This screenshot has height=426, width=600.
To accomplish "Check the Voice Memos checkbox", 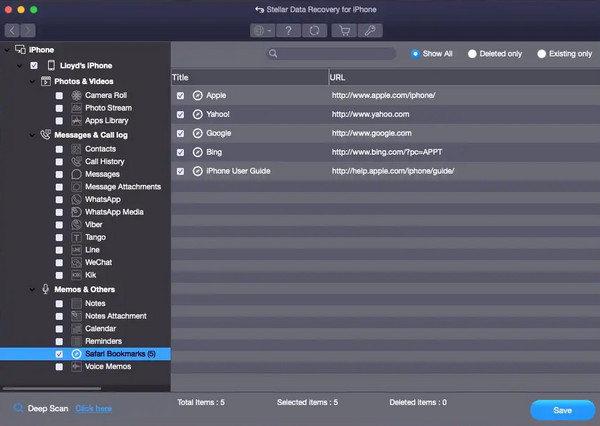I will (x=59, y=367).
